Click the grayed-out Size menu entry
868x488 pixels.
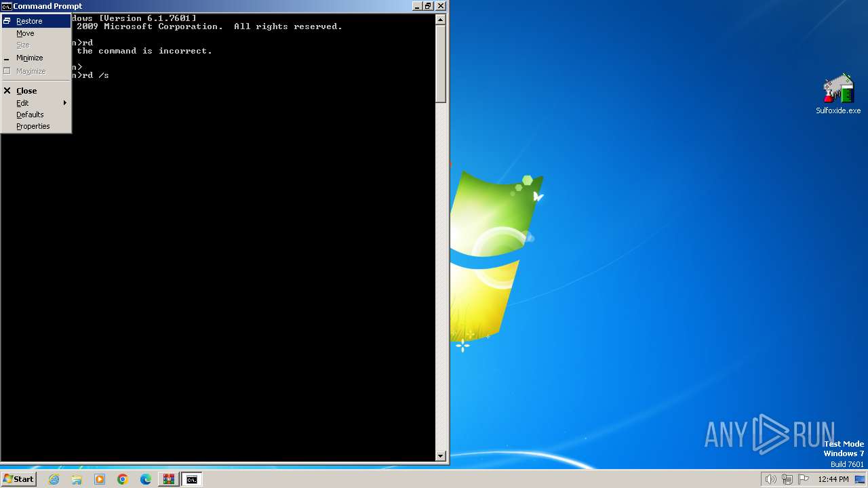click(x=36, y=45)
